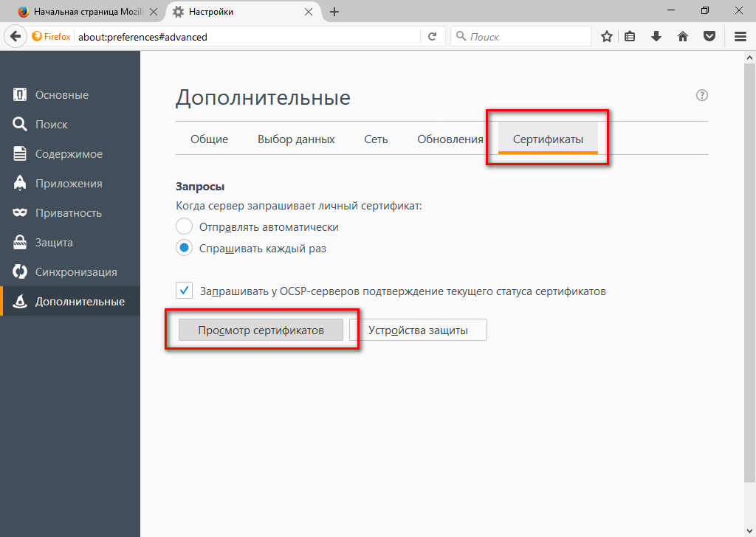The height and width of the screenshot is (537, 756).
Task: Click the Поиск search field in toolbar
Action: point(520,37)
